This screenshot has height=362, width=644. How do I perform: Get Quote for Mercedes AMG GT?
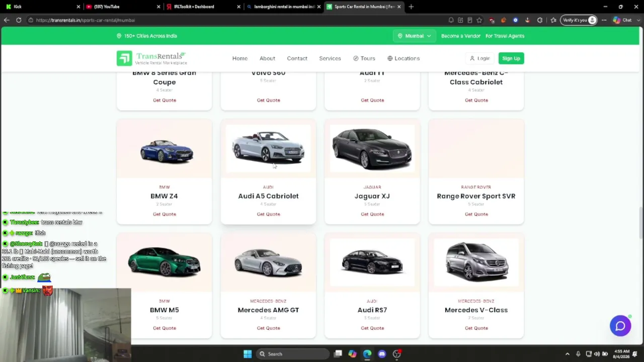(268, 328)
